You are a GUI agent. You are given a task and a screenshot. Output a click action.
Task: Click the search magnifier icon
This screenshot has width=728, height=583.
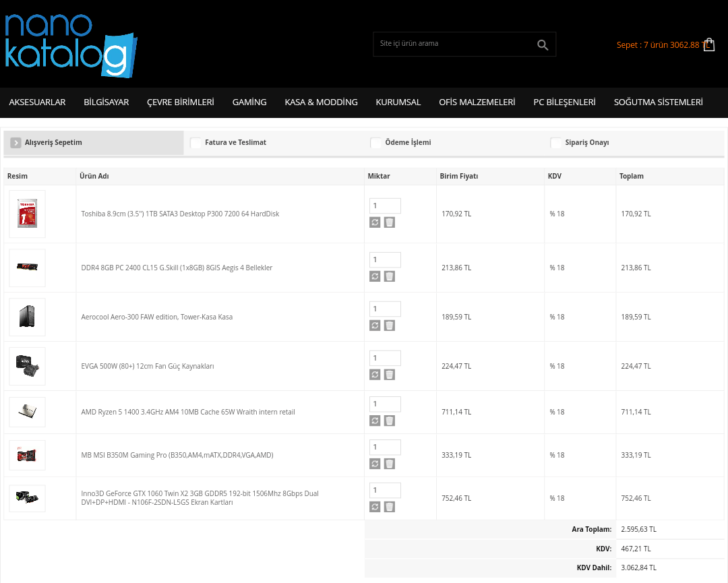point(542,44)
